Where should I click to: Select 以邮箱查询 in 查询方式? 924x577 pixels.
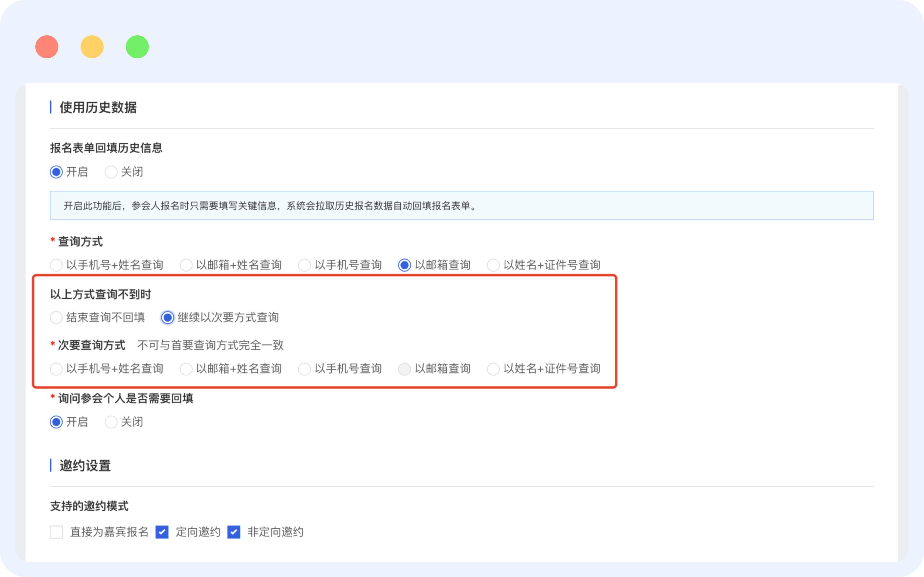tap(404, 265)
